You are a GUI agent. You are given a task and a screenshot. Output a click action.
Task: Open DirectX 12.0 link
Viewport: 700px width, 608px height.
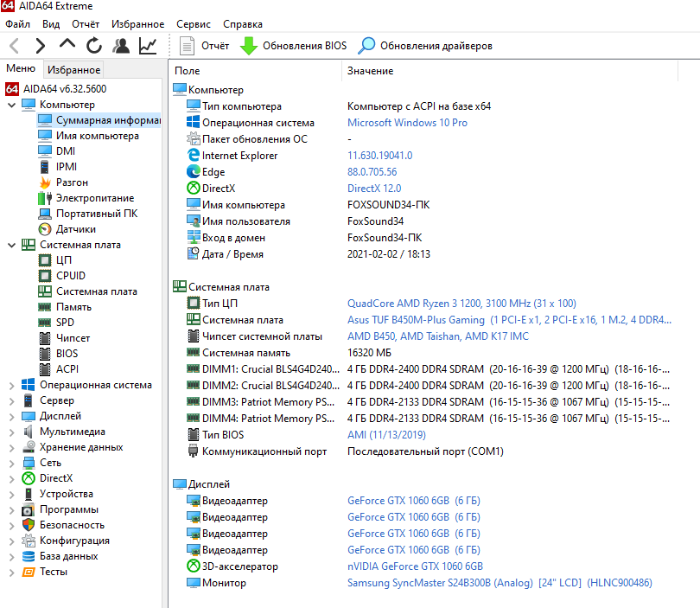(374, 189)
